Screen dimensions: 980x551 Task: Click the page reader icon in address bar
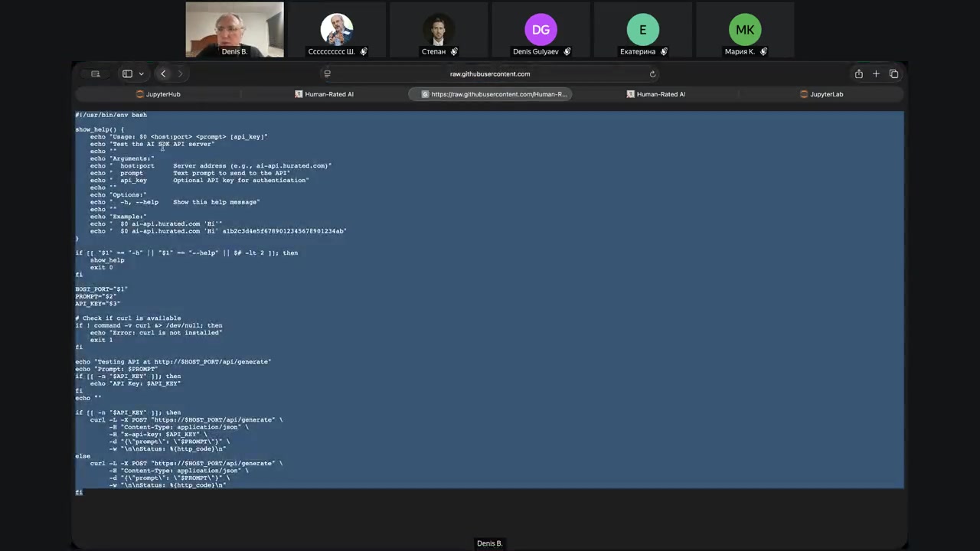327,74
